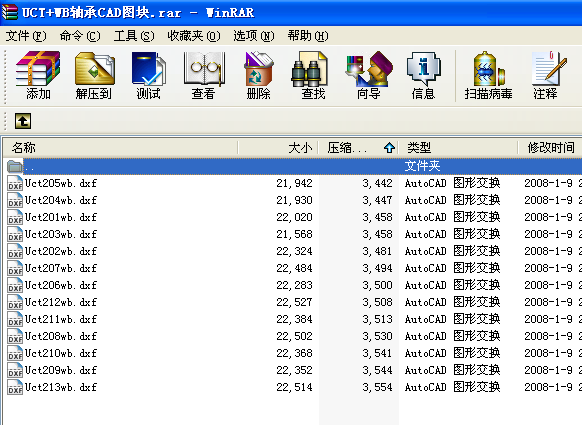Click DXF icon of Uct205wb.dxf
This screenshot has height=425, width=582.
point(15,183)
